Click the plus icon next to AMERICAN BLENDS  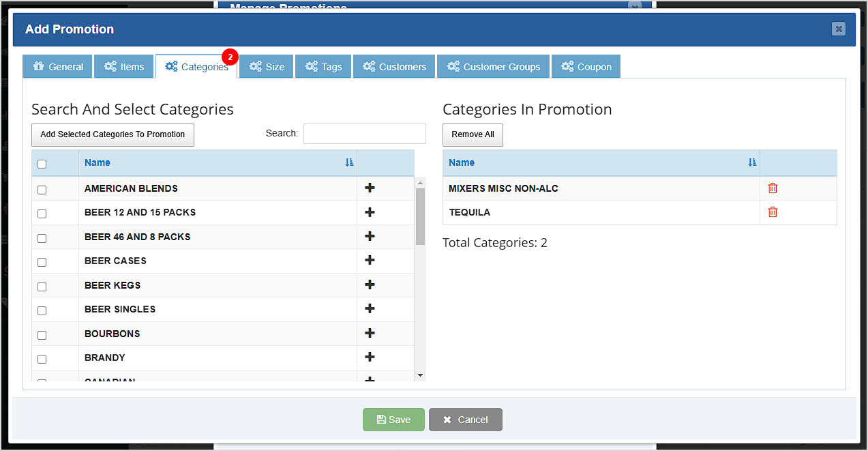pyautogui.click(x=369, y=187)
